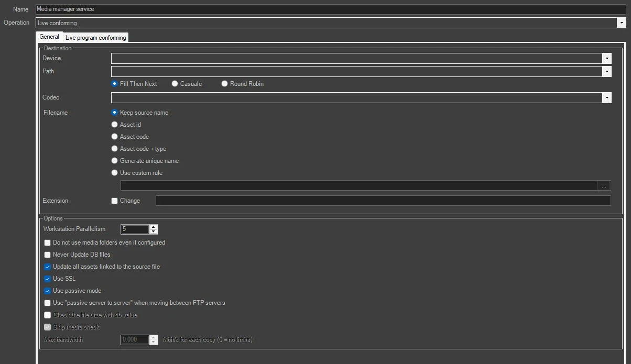Select Asset code + type filename option
Viewport: 631px width, 364px height.
coord(115,149)
